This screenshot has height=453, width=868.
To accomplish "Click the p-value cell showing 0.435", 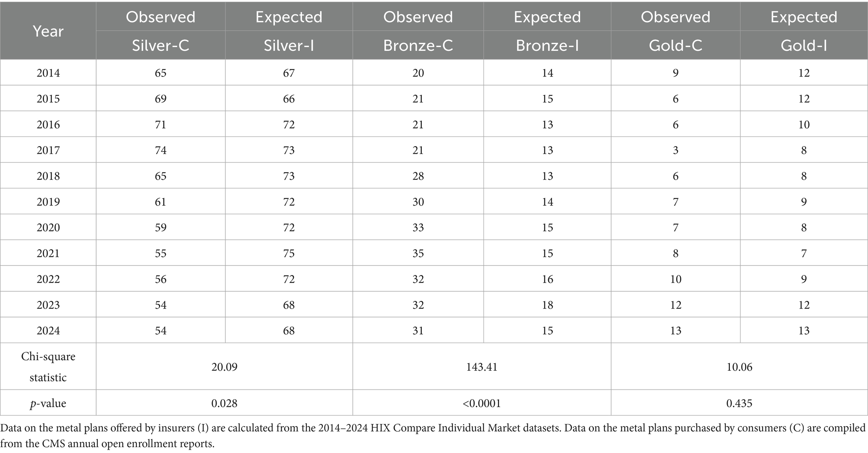I will coord(740,403).
